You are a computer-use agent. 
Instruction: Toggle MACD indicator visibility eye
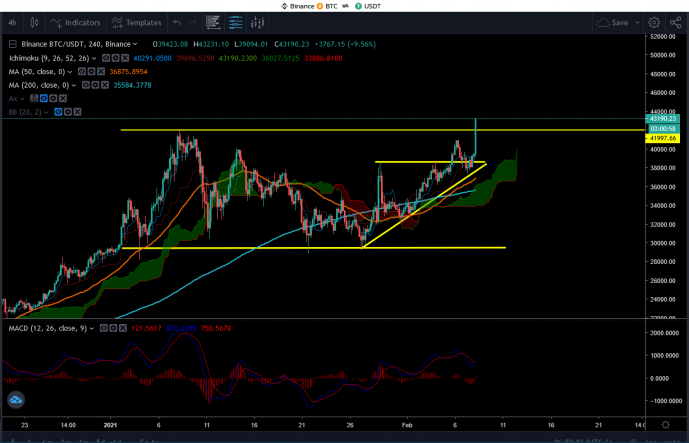(x=104, y=328)
